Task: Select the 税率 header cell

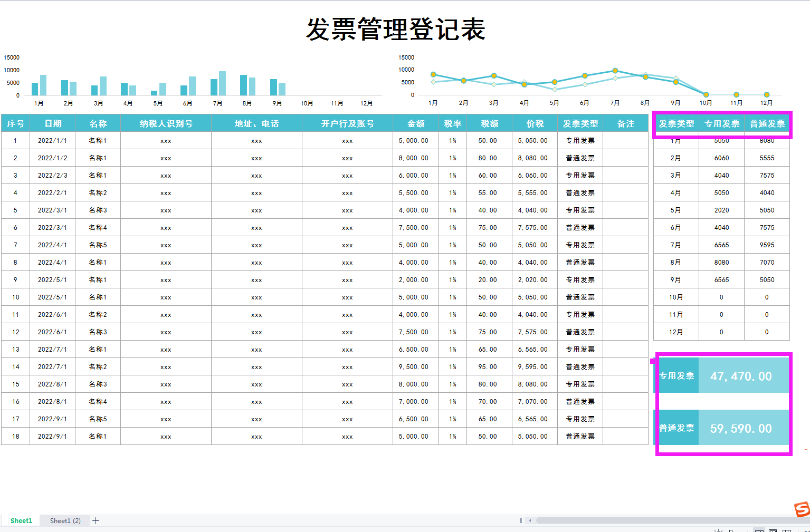Action: pyautogui.click(x=452, y=123)
